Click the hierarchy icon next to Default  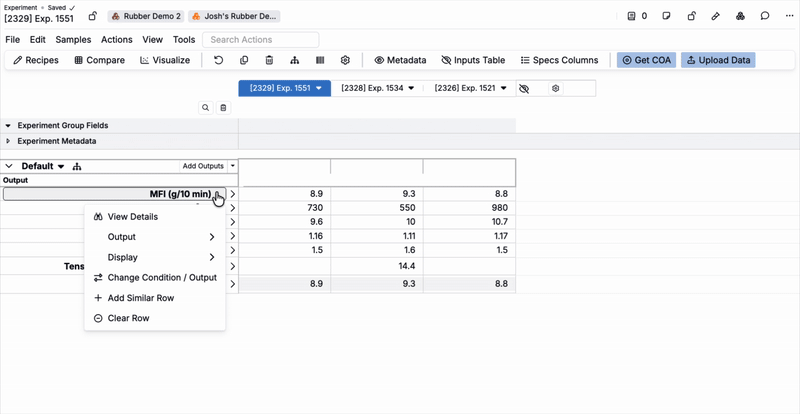(x=77, y=166)
